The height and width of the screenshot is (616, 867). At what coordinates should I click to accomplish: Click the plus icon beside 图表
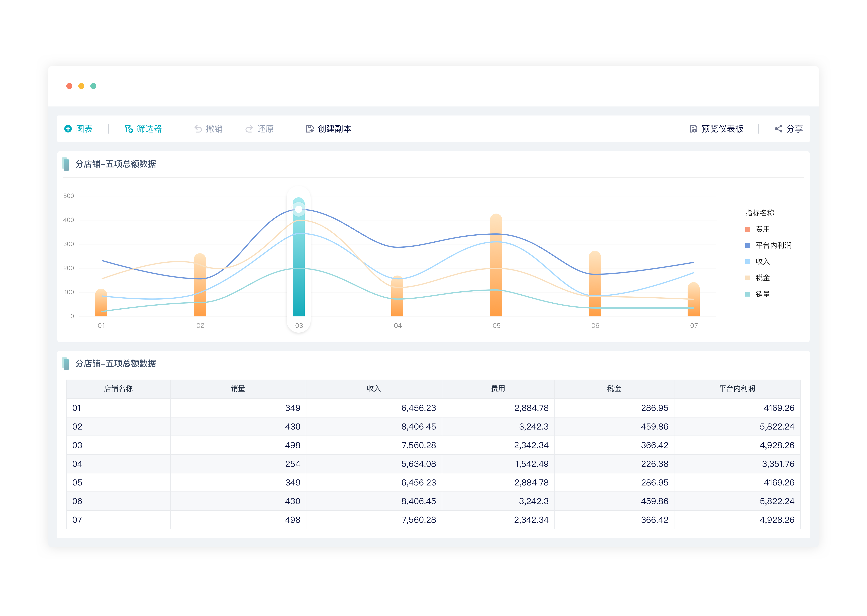pyautogui.click(x=68, y=129)
